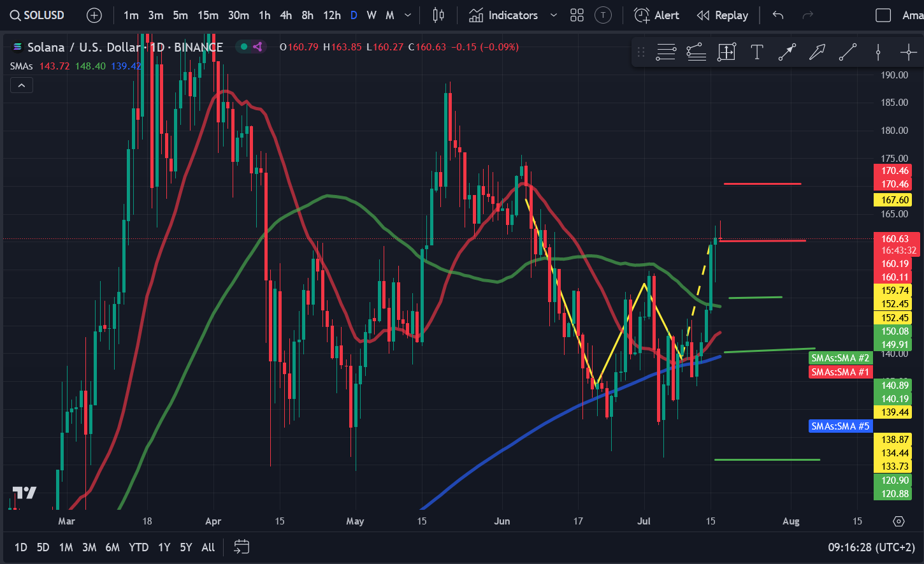Image resolution: width=924 pixels, height=564 pixels.
Task: Click the green SMAs:SMA #2 price label
Action: pyautogui.click(x=840, y=358)
